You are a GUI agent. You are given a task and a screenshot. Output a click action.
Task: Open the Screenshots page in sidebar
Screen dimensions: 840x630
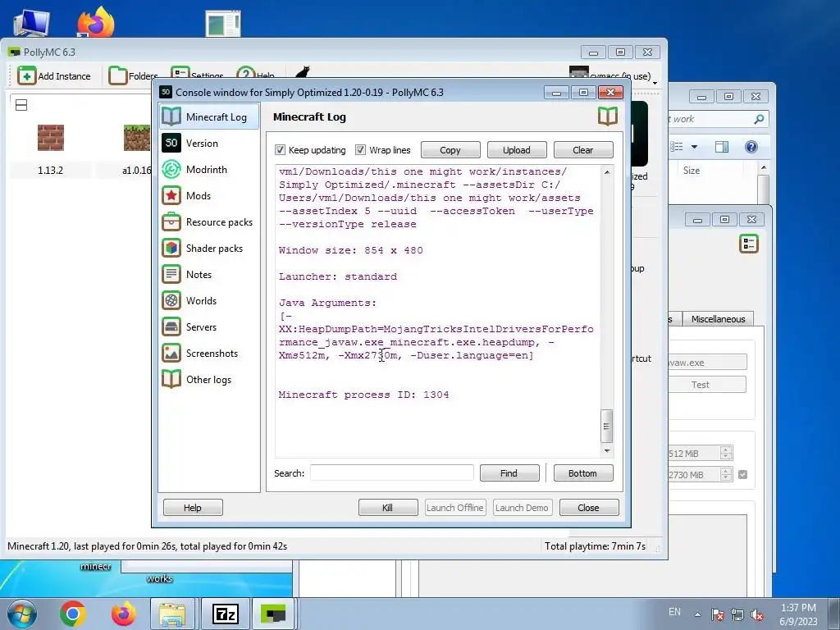click(209, 353)
